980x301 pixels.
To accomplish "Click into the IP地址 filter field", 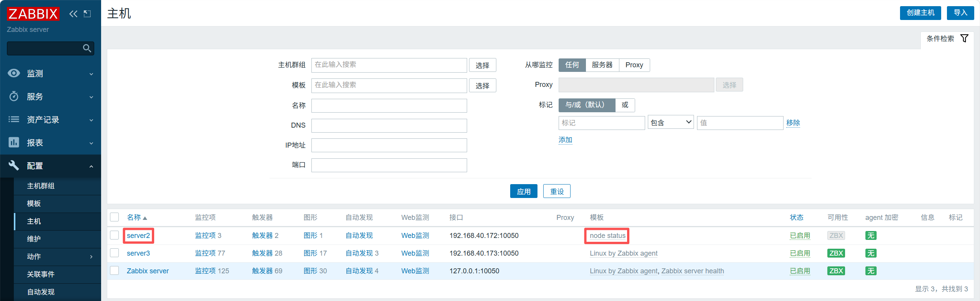I will 389,145.
